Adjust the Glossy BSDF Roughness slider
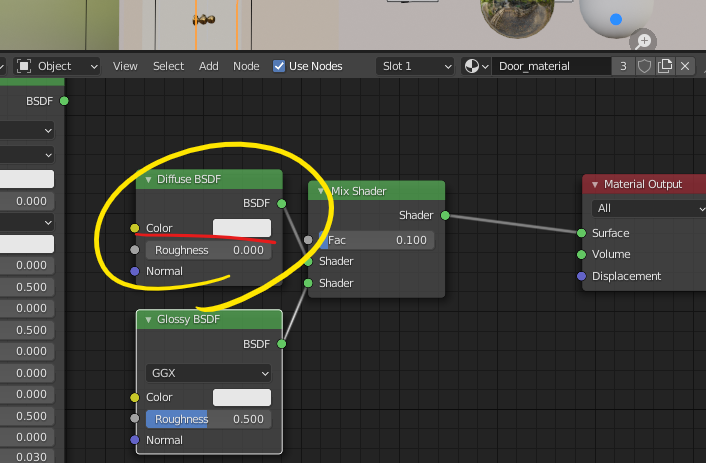 click(x=208, y=419)
